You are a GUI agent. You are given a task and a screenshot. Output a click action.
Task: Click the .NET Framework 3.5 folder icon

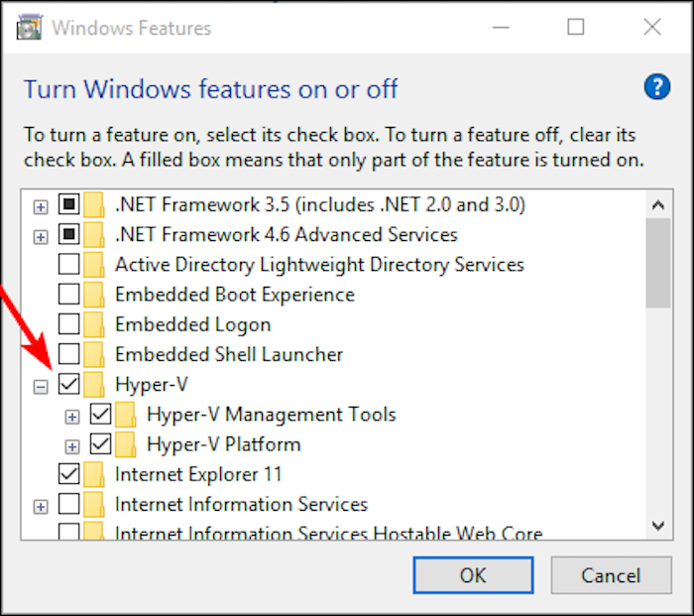coord(94,204)
